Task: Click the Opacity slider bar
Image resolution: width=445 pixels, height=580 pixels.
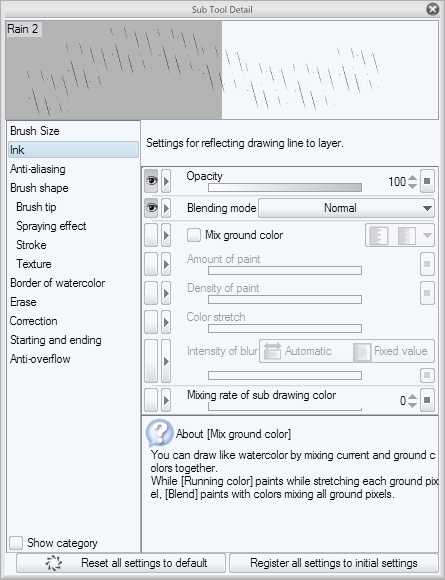Action: click(285, 187)
